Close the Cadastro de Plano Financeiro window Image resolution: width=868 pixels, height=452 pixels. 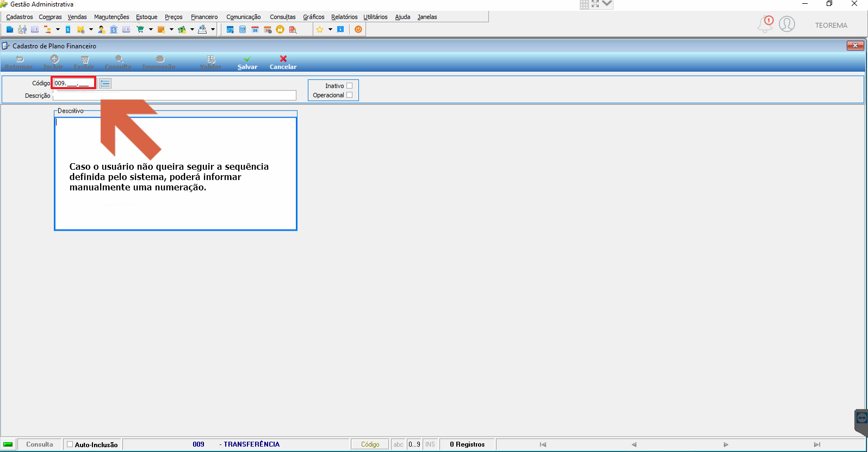pyautogui.click(x=855, y=46)
